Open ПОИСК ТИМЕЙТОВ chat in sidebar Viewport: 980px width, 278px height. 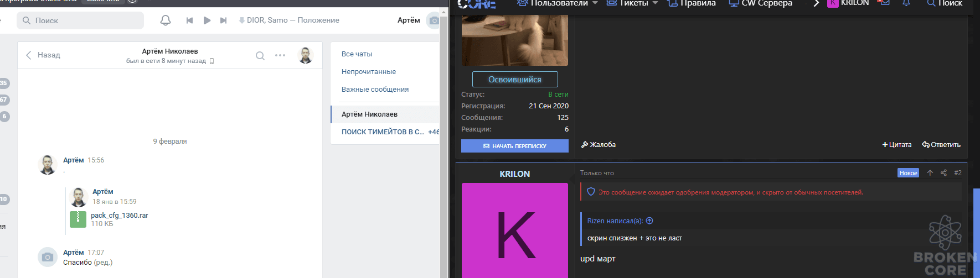click(x=385, y=132)
